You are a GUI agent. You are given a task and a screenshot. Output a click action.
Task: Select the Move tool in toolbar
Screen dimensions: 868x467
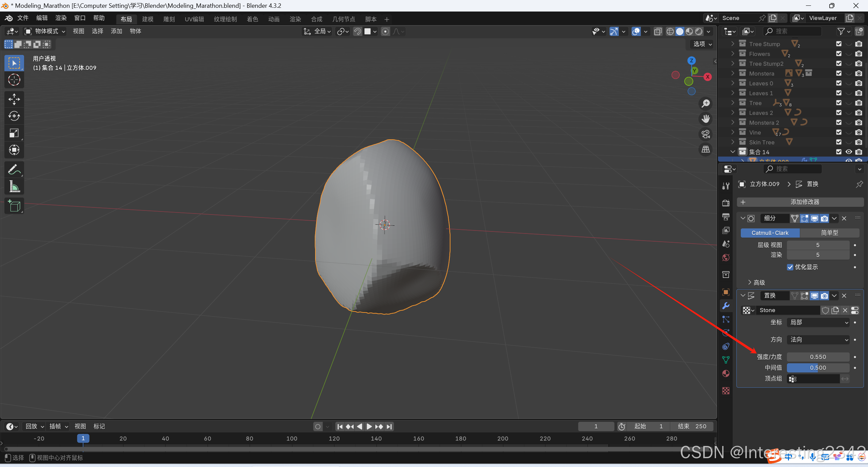14,99
